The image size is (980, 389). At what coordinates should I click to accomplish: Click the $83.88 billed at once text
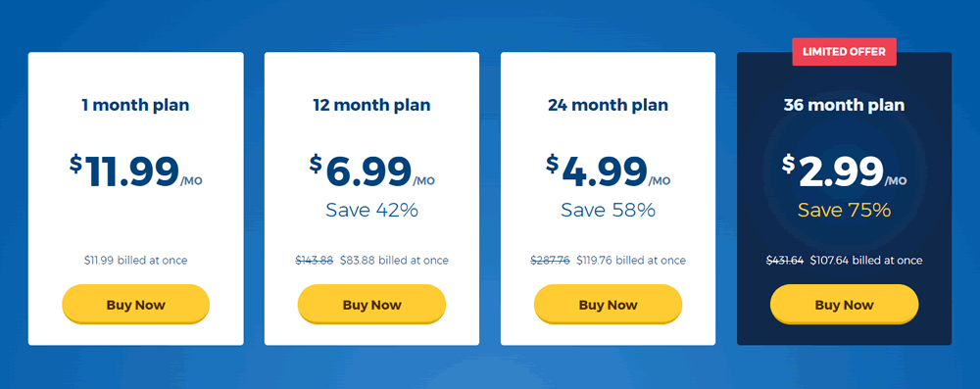click(x=394, y=261)
